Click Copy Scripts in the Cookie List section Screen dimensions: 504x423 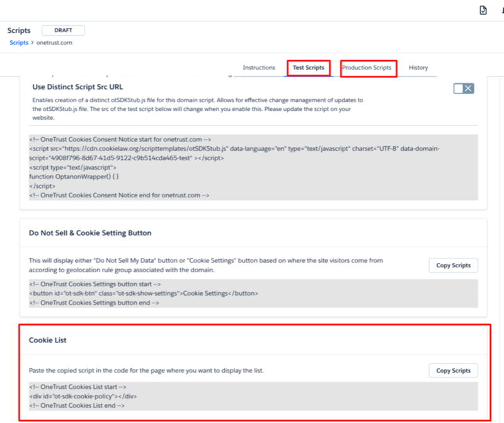pyautogui.click(x=454, y=371)
